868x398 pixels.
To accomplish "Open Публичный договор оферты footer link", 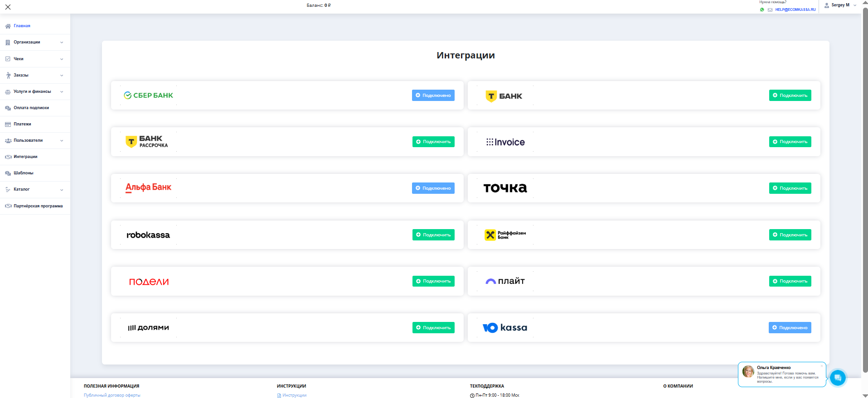I will click(x=112, y=395).
